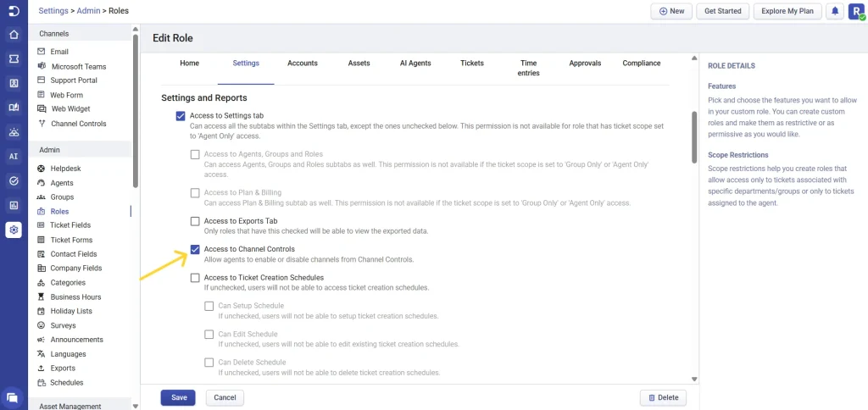Uncheck Access to Settings tab checkbox
This screenshot has width=868, height=410.
pyautogui.click(x=180, y=116)
